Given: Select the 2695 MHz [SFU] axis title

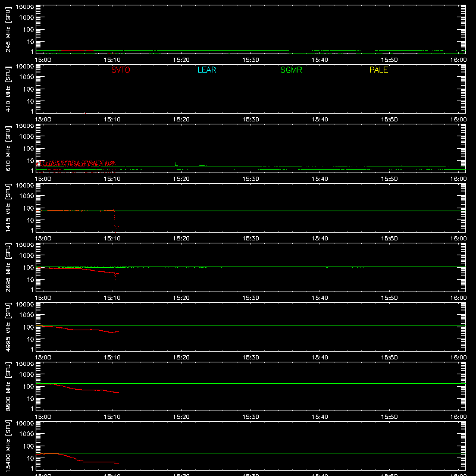Looking at the screenshot, I should 8,267.
